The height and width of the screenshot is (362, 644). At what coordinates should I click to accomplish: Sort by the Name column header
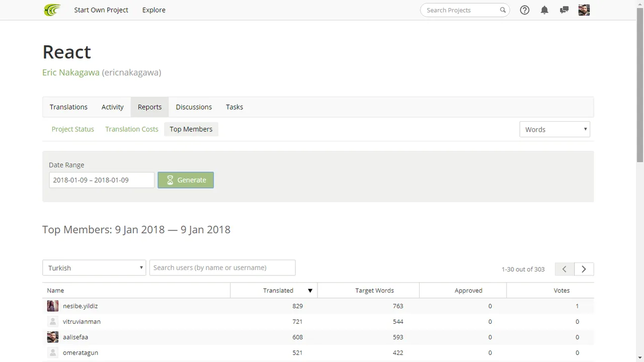point(136,291)
